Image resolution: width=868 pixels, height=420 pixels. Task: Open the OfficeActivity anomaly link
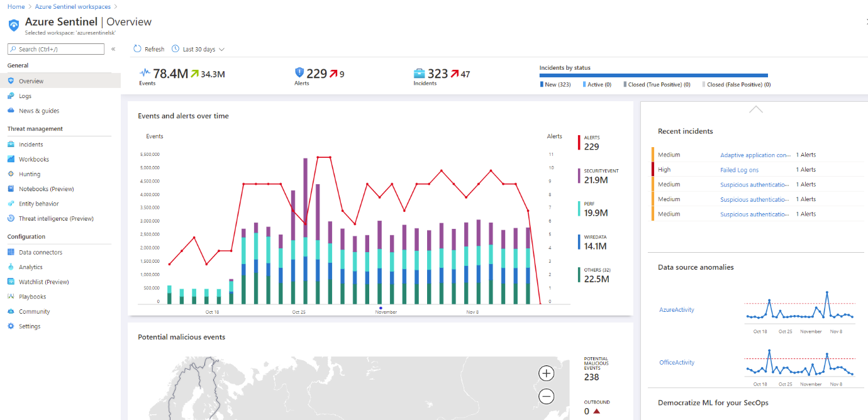tap(677, 363)
